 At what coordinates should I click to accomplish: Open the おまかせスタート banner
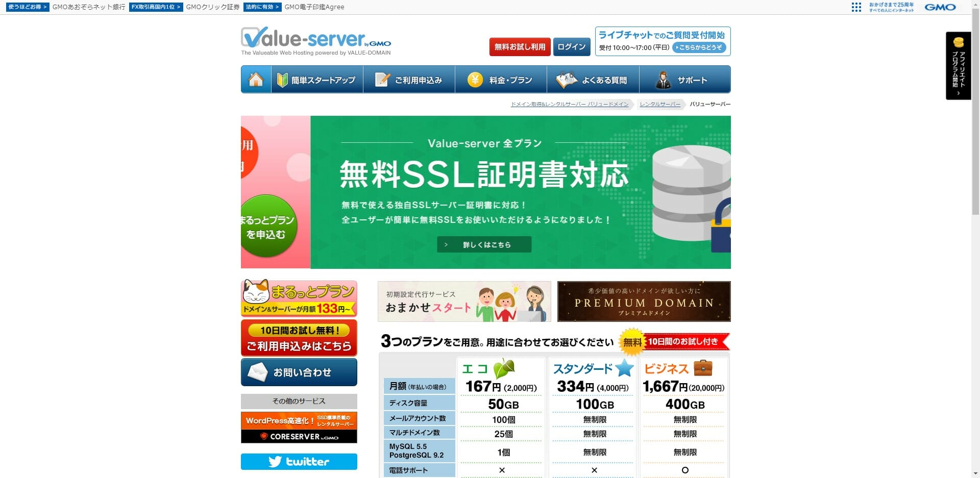(464, 301)
